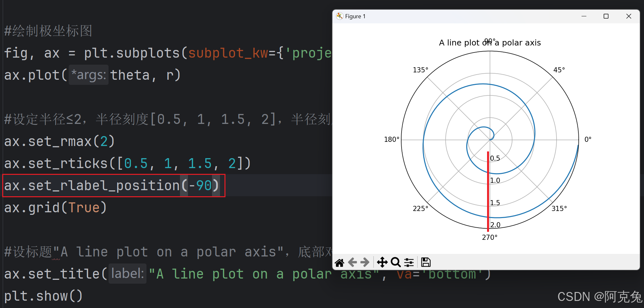Click the *args inlay hint in ax.plot
The image size is (644, 308).
(x=89, y=75)
